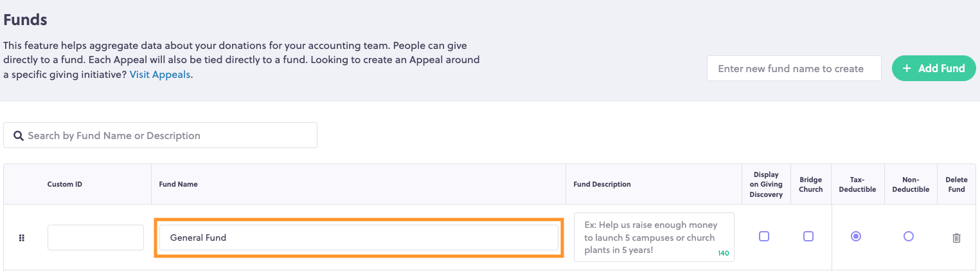Select the Tax-Deductible radio option
Viewport: 980px width, 271px height.
(x=856, y=236)
